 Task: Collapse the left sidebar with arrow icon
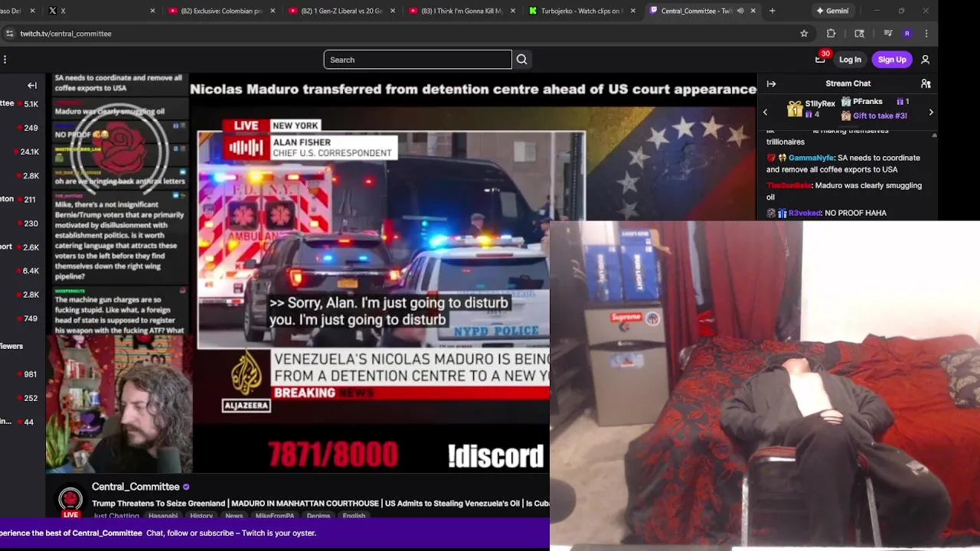(32, 86)
